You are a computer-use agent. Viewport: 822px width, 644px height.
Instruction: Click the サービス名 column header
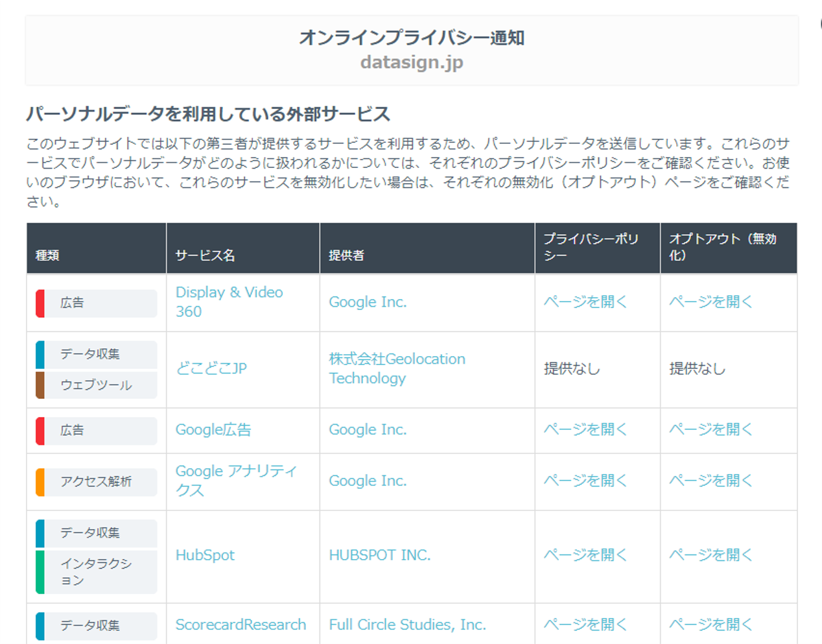[x=205, y=256]
